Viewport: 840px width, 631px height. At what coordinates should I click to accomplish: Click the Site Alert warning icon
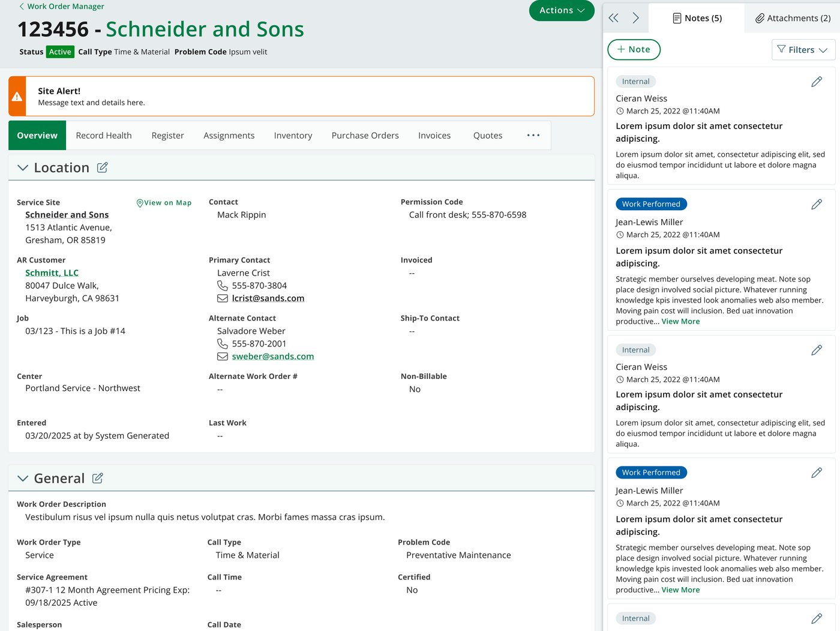17,96
